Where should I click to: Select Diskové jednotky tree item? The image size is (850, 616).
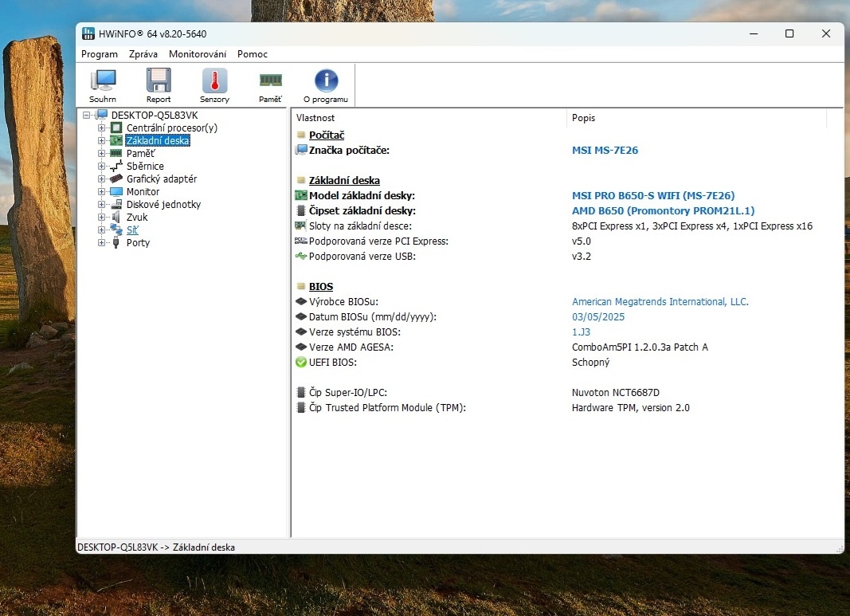pos(164,205)
